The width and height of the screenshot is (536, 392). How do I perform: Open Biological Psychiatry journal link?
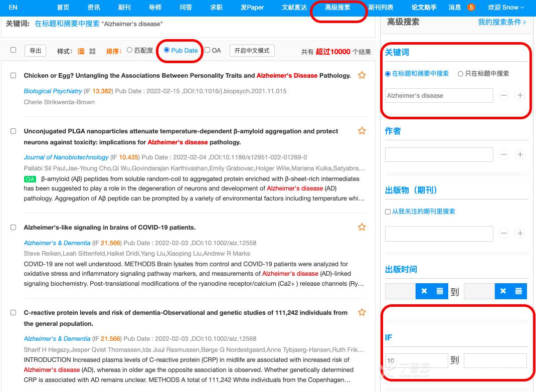point(53,91)
